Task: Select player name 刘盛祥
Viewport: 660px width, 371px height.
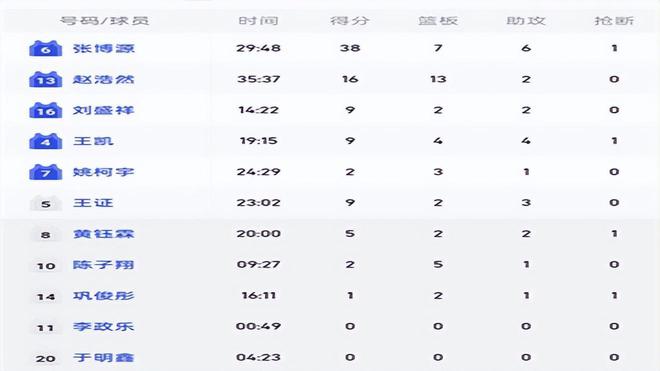Action: pos(104,110)
